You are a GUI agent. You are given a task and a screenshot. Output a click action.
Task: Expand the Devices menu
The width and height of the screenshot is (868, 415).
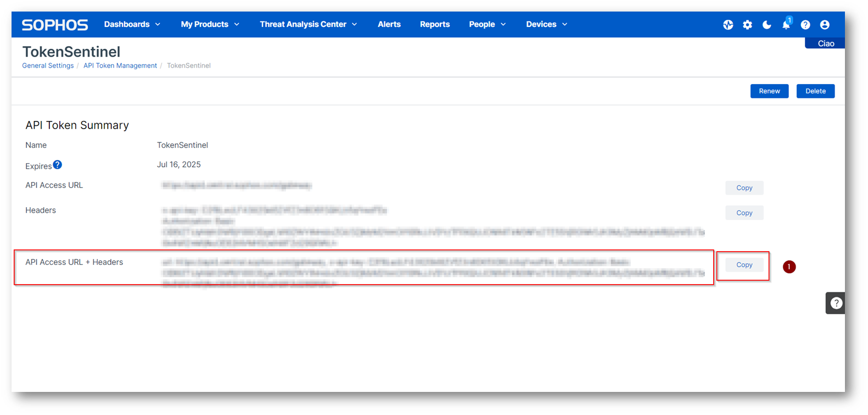tap(547, 24)
